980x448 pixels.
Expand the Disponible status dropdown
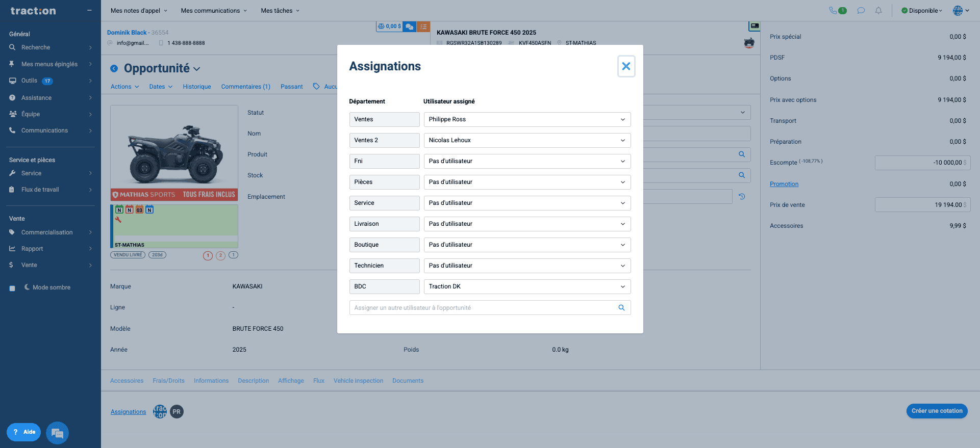click(922, 11)
